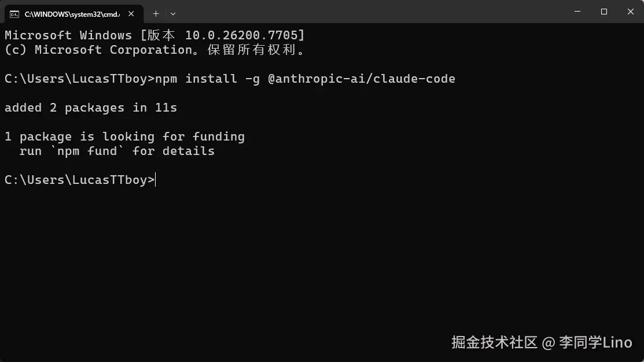This screenshot has width=644, height=362.
Task: Expand the new tab profile dropdown chevron
Action: click(x=173, y=13)
